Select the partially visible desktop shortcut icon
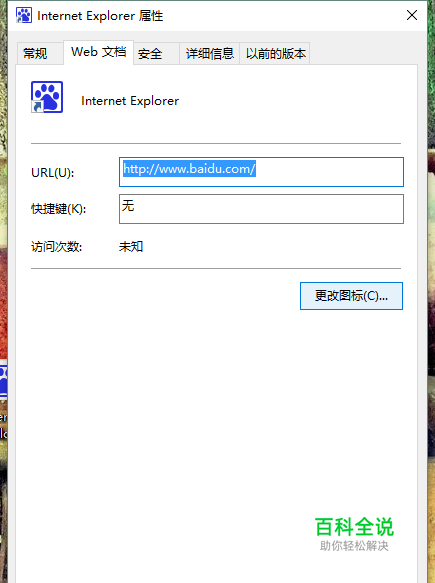This screenshot has height=583, width=435. 3,382
